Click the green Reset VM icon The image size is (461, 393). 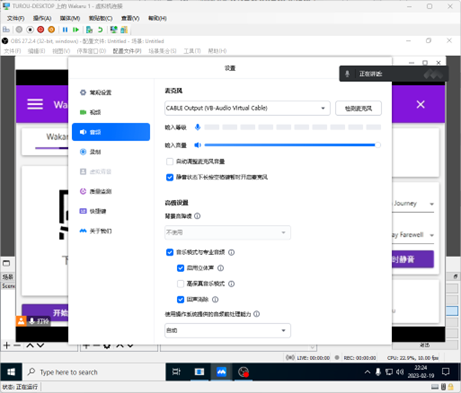point(76,30)
